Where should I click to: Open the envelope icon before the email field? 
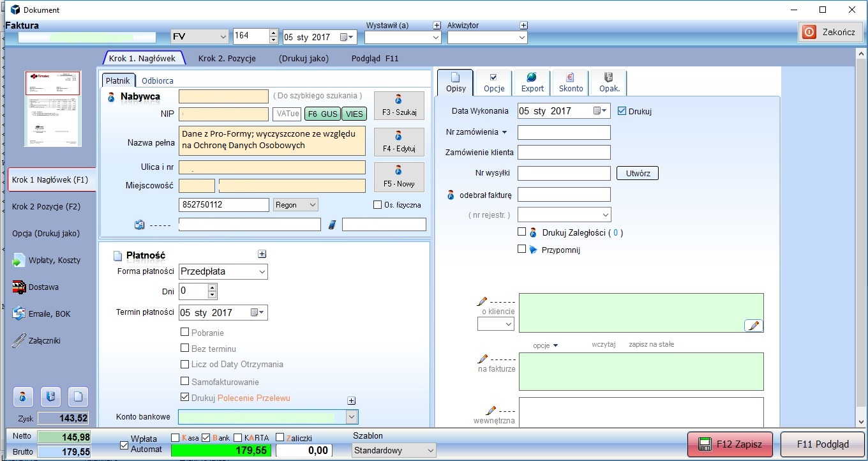pos(140,225)
